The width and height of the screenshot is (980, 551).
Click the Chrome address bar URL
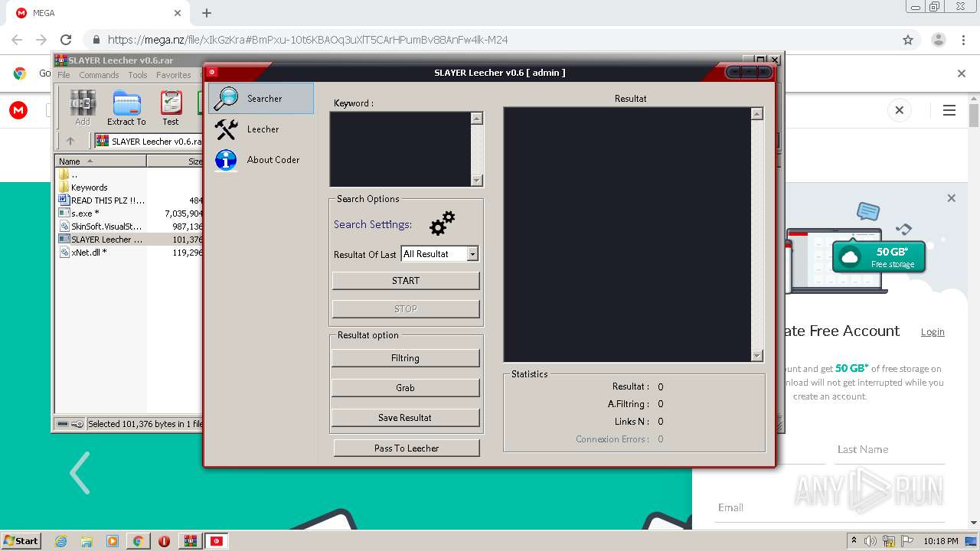pos(308,40)
